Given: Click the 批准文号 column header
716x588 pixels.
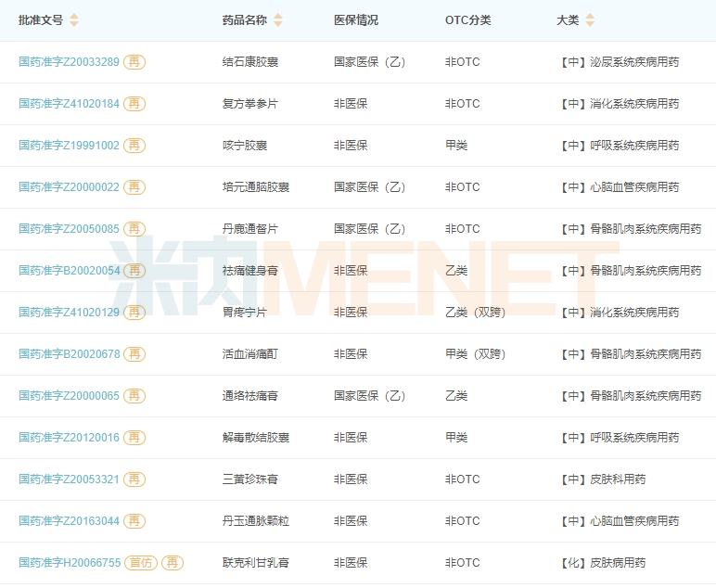Looking at the screenshot, I should 41,20.
